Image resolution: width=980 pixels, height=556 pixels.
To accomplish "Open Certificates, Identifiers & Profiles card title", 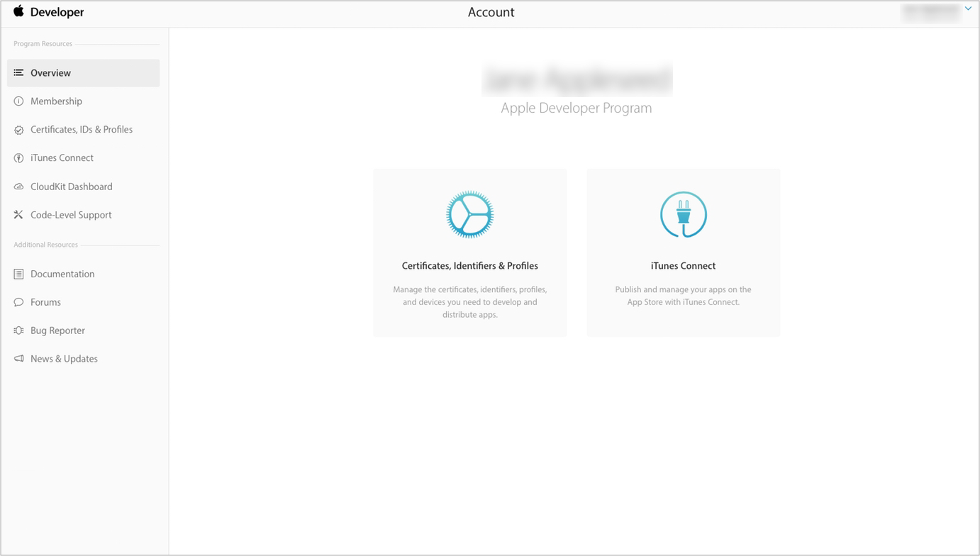I will coord(470,266).
